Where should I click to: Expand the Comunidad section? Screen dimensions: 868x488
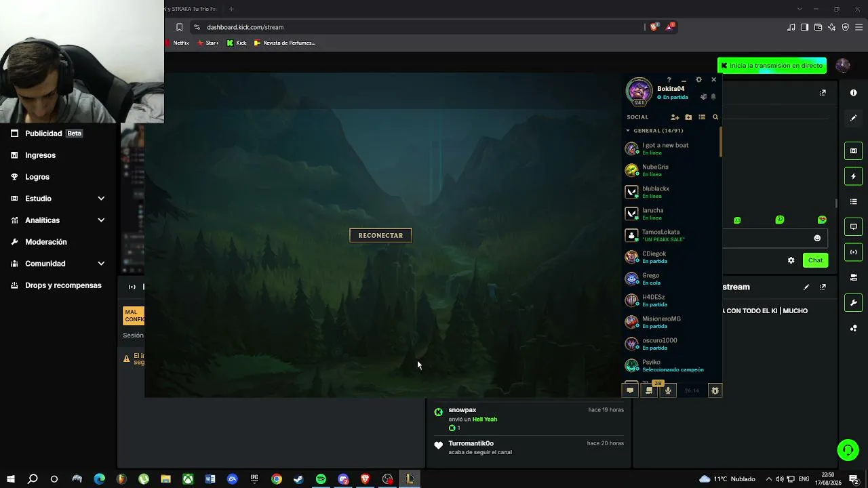pos(59,264)
